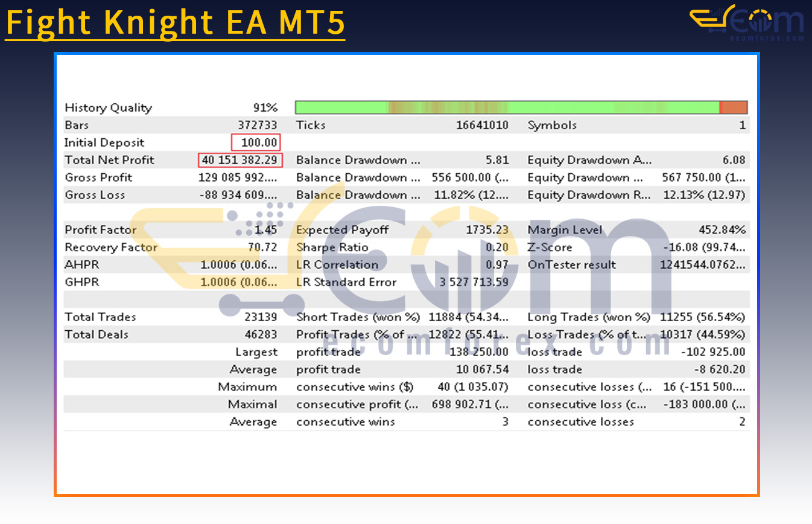Click the Maximal row label
Screen dimensions: 812x524
point(253,406)
